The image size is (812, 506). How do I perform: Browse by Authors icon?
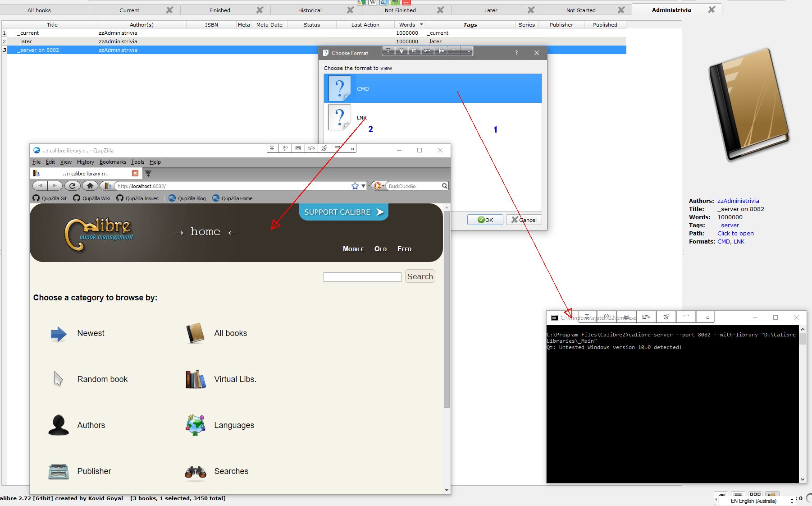tap(59, 425)
